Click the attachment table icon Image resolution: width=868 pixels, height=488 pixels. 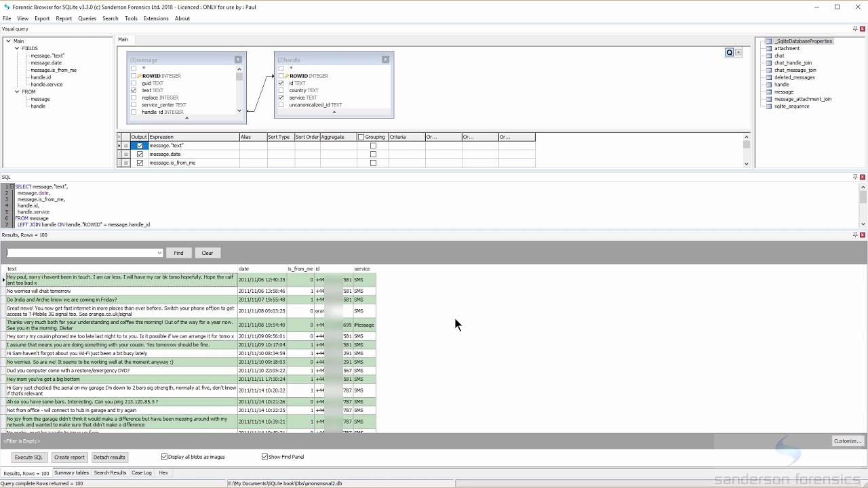[769, 49]
